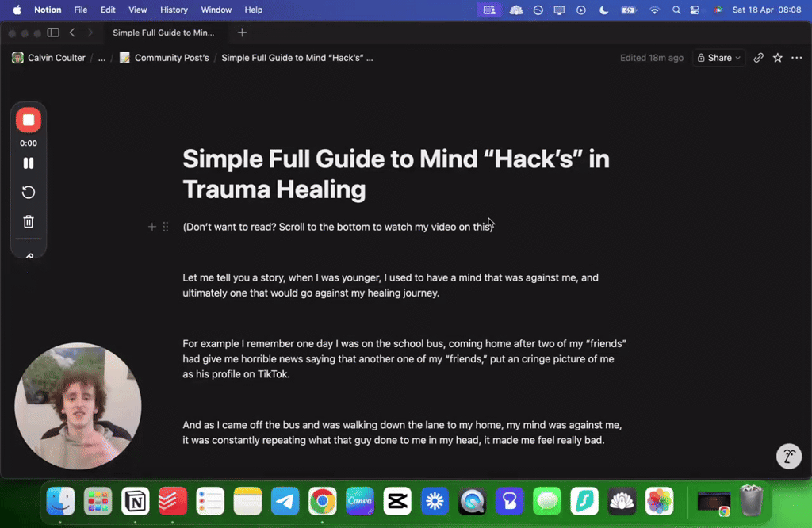Open the block drag handle menu
812x528 pixels.
pyautogui.click(x=165, y=226)
